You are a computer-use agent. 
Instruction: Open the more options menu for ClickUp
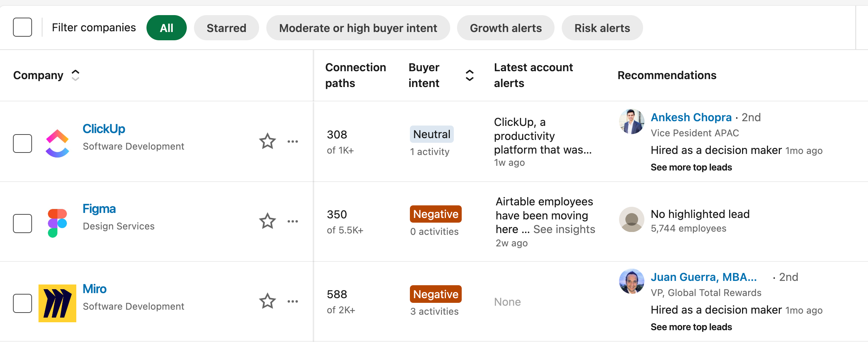[x=293, y=141]
